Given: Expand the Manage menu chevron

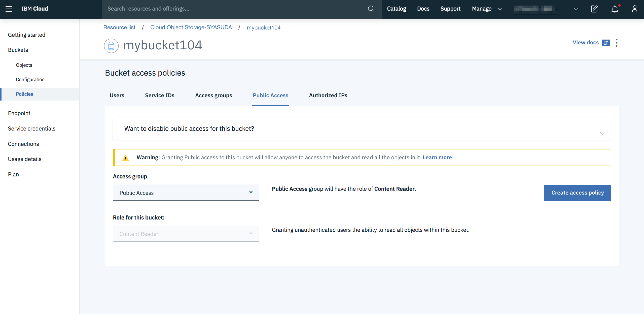Looking at the screenshot, I should (x=500, y=9).
